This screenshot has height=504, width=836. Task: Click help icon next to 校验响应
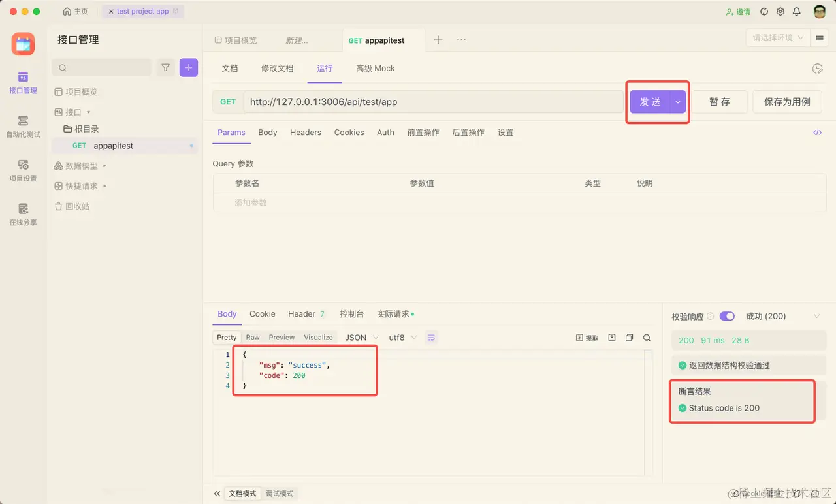pos(711,316)
